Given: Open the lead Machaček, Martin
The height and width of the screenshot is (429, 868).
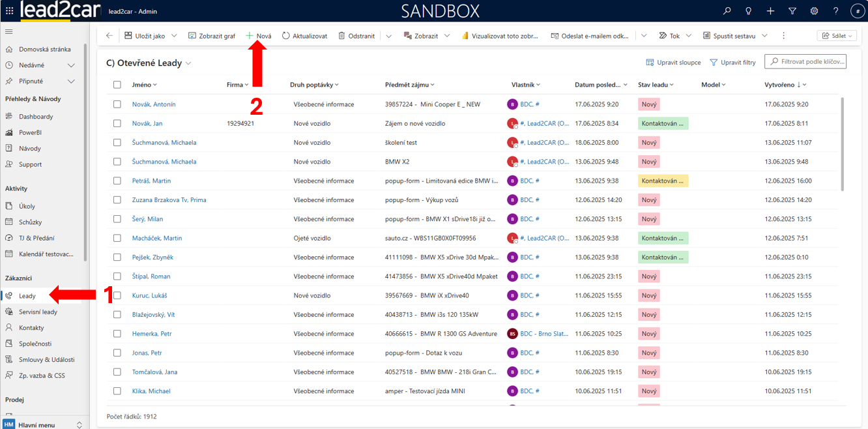Looking at the screenshot, I should click(157, 238).
